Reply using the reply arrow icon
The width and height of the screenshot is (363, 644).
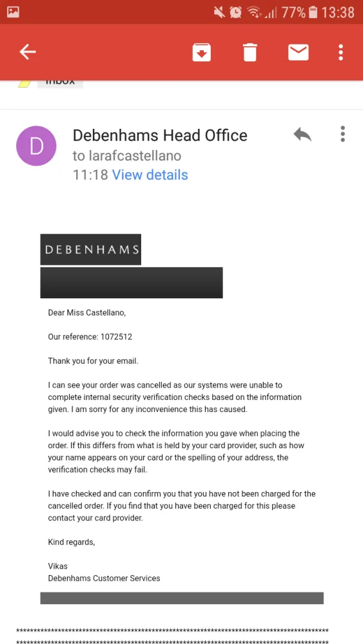pos(302,135)
